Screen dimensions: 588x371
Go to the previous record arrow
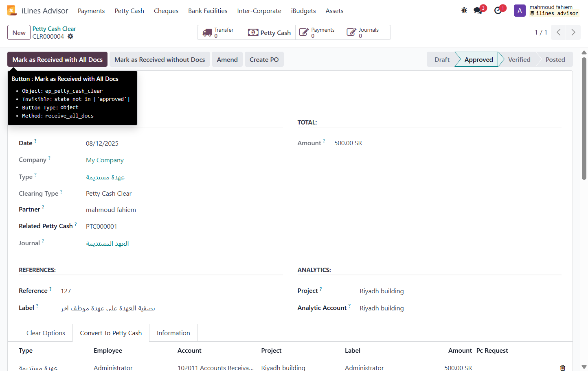(x=559, y=33)
